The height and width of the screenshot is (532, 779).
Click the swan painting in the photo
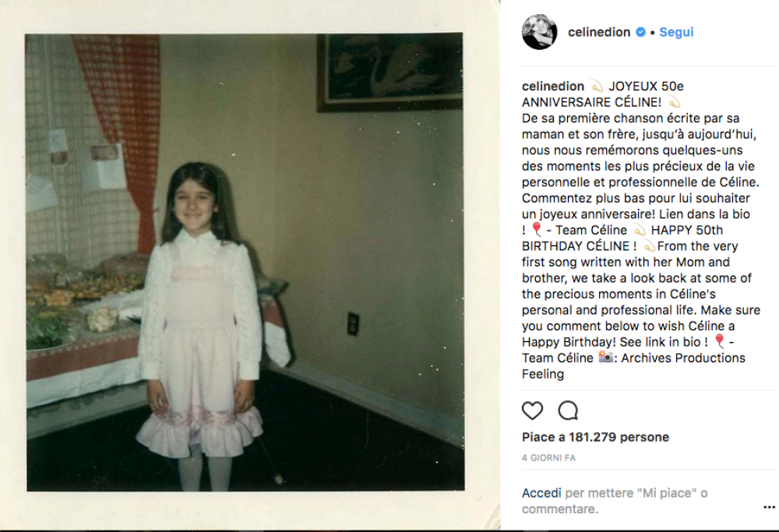pyautogui.click(x=390, y=72)
